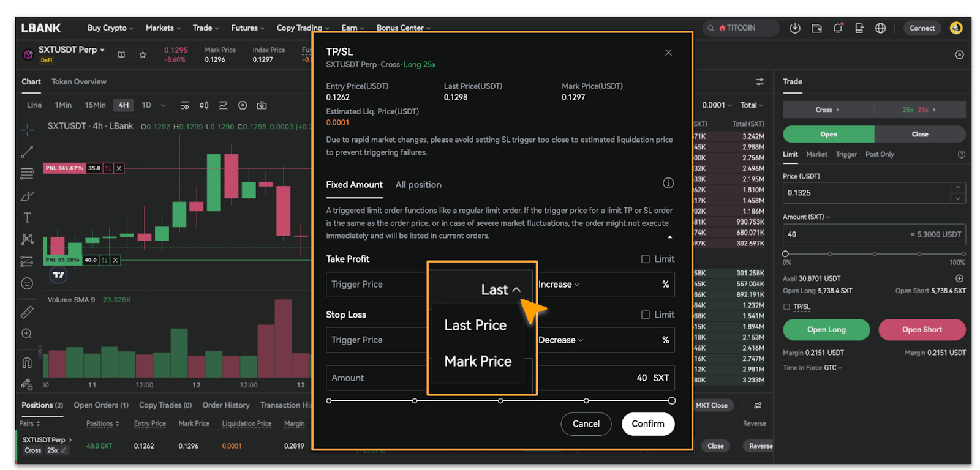Image resolution: width=980 pixels, height=470 pixels.
Task: Open the indicator visibility list icon
Action: [185, 105]
